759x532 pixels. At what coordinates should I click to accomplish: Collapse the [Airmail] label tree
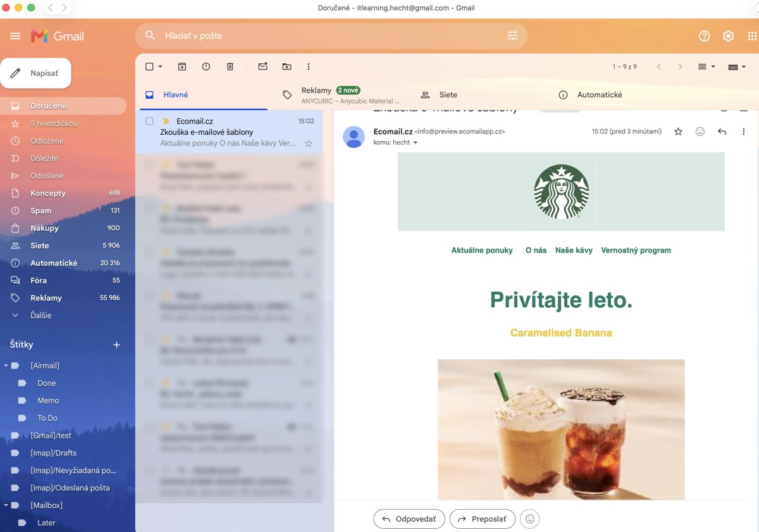pos(6,366)
